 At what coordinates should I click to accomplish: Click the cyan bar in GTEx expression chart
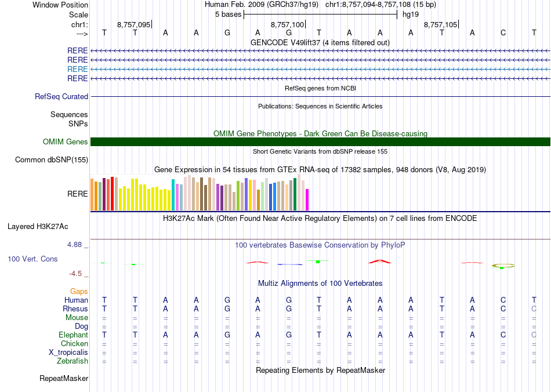[x=173, y=195]
